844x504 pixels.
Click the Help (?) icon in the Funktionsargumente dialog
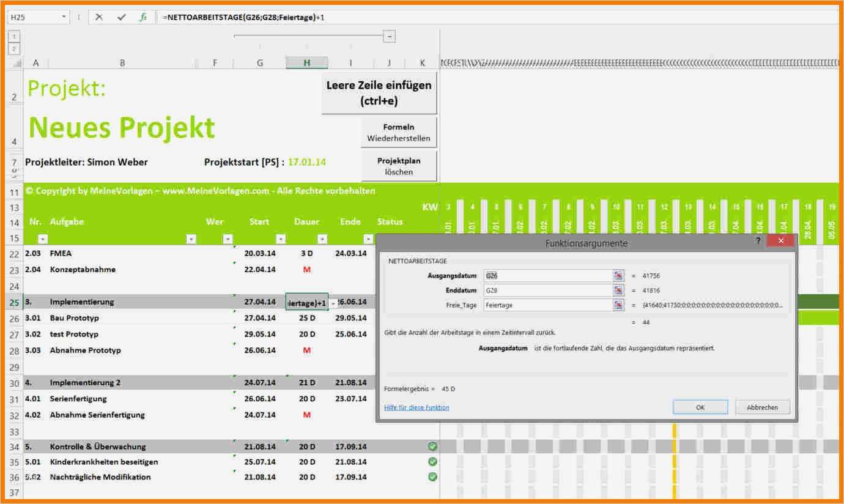click(x=759, y=240)
